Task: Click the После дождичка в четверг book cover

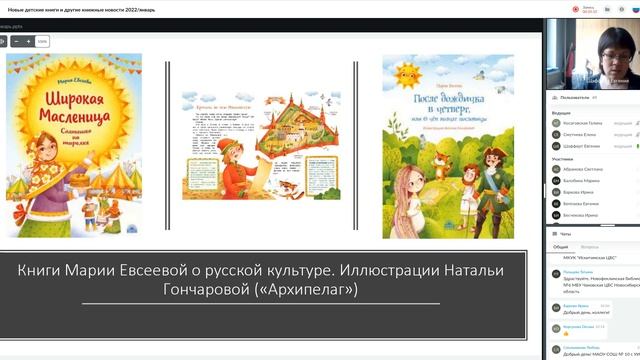Action: tap(448, 147)
